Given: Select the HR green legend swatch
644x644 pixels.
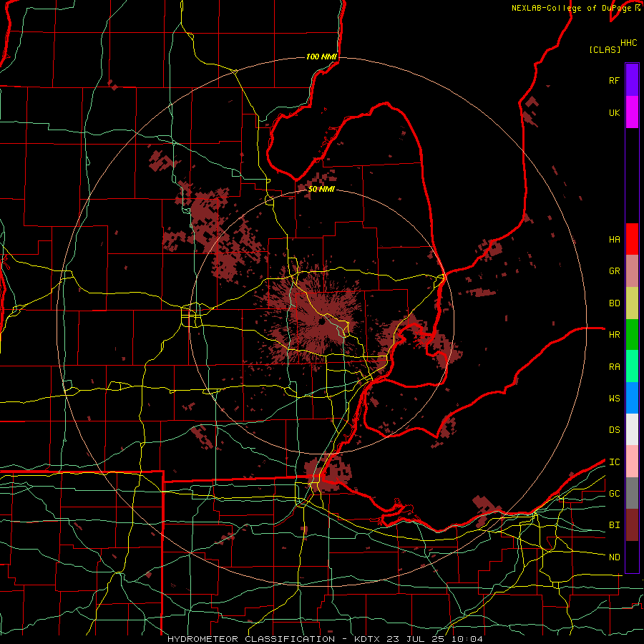Looking at the screenshot, I should click(632, 334).
